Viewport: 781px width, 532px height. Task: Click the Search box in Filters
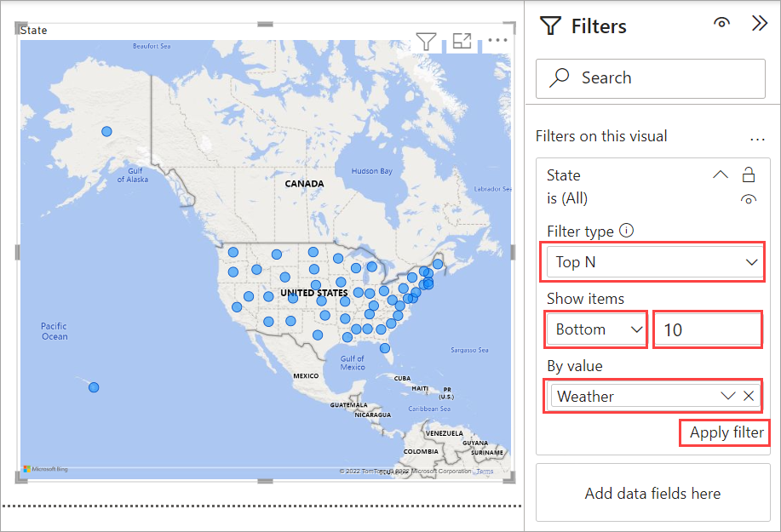651,78
